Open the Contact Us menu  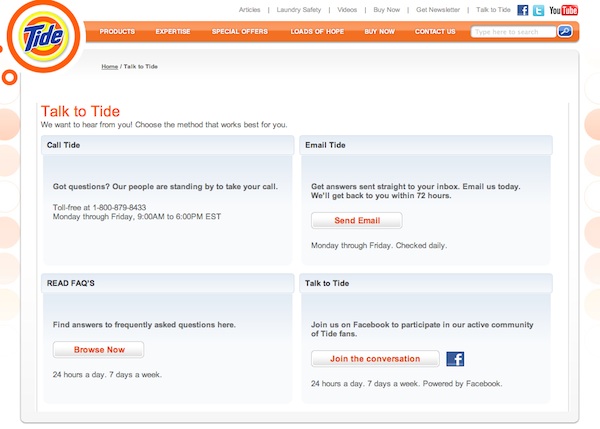(x=435, y=31)
